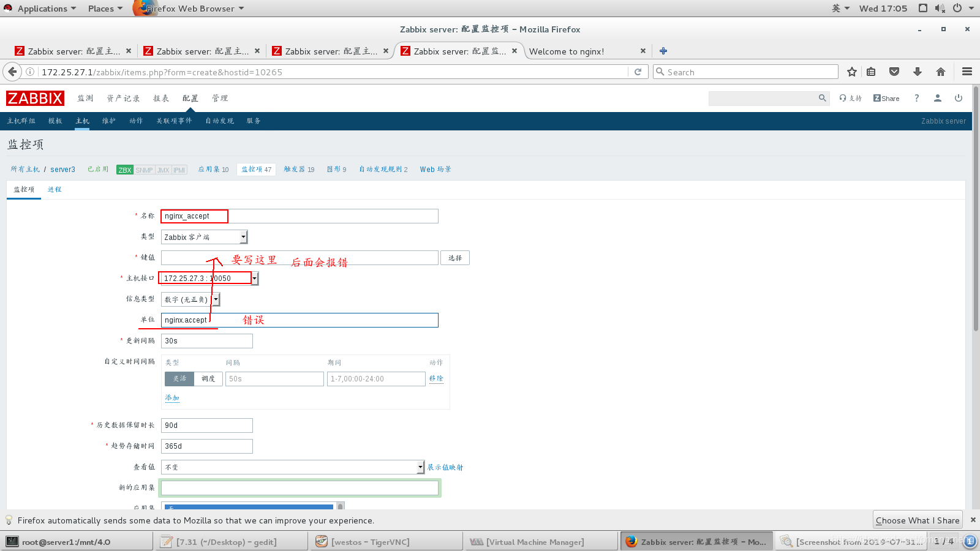Screen dimensions: 980x551
Task: Open the 信息类型 dropdown
Action: [x=190, y=299]
